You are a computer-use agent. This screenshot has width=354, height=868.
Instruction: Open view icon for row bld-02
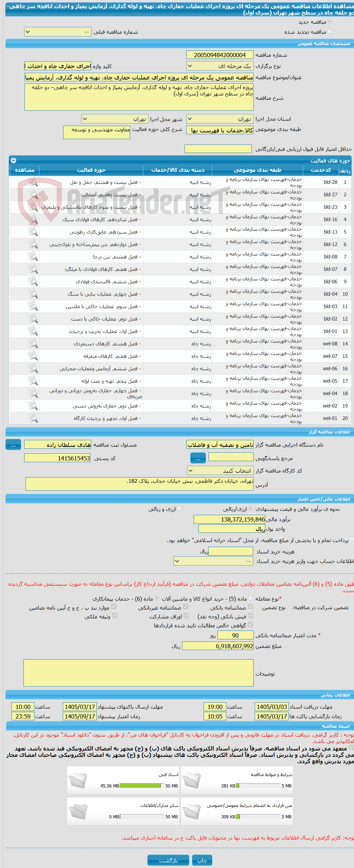tap(33, 319)
